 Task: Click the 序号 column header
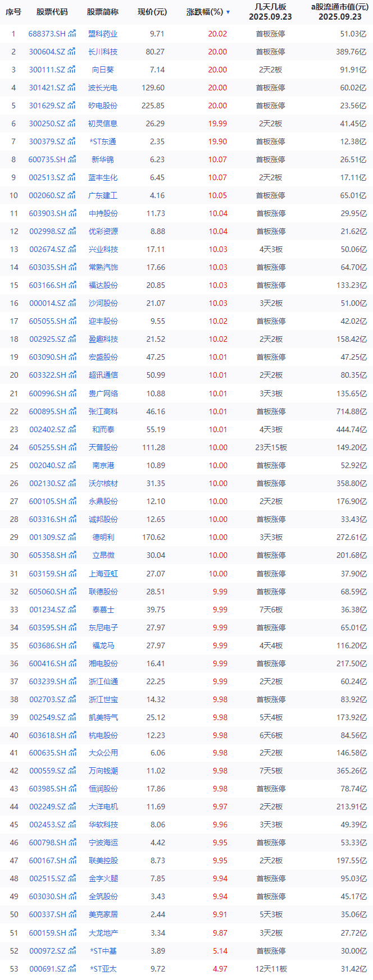[13, 12]
